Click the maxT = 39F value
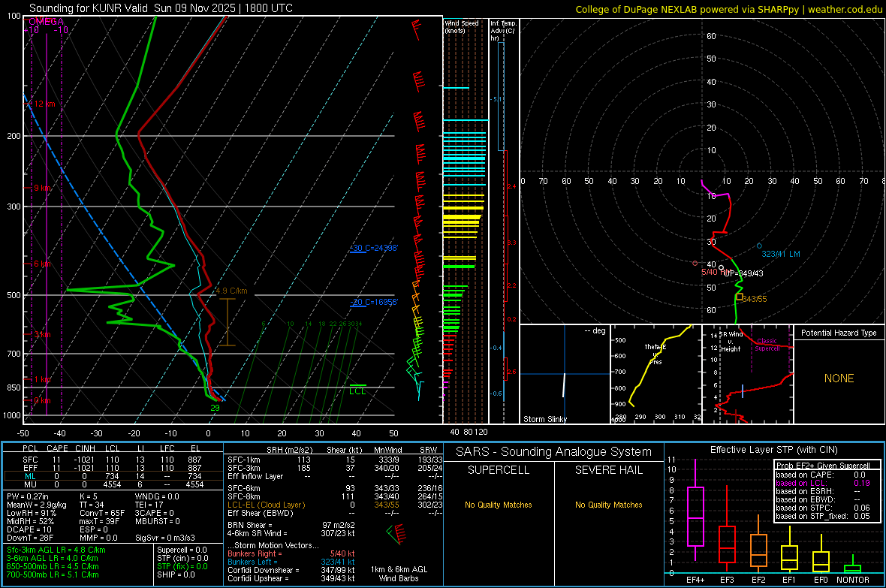The width and height of the screenshot is (886, 588). [x=99, y=521]
